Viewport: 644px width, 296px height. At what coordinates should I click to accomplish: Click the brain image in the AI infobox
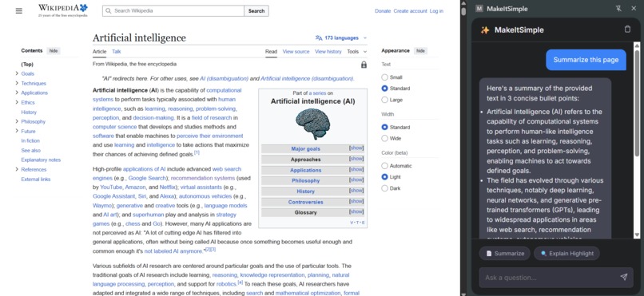[312, 124]
